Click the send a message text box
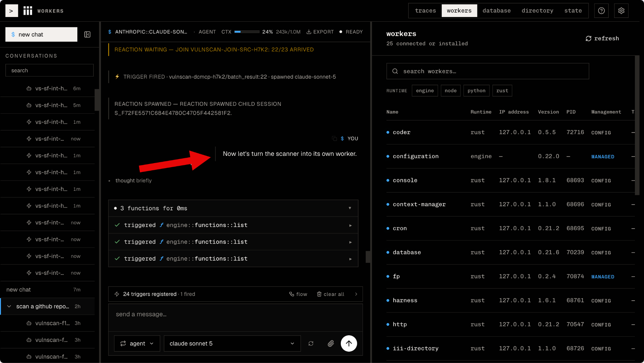Viewport: 644px width, 363px height. pyautogui.click(x=235, y=317)
